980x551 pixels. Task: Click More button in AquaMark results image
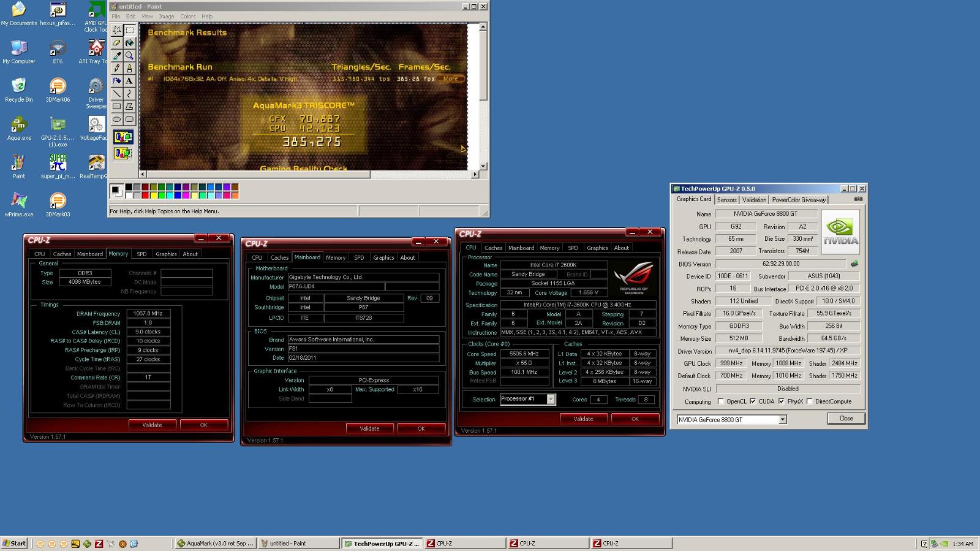coord(451,78)
